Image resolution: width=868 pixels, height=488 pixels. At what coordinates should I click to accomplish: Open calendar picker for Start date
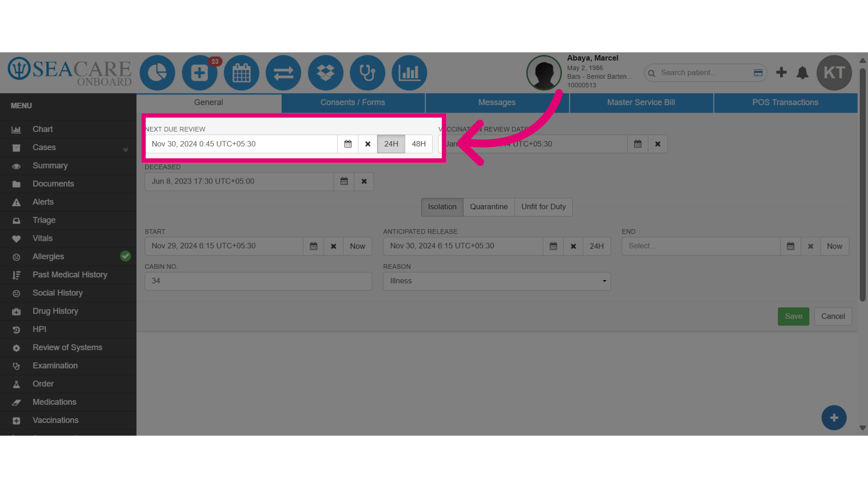pyautogui.click(x=313, y=246)
